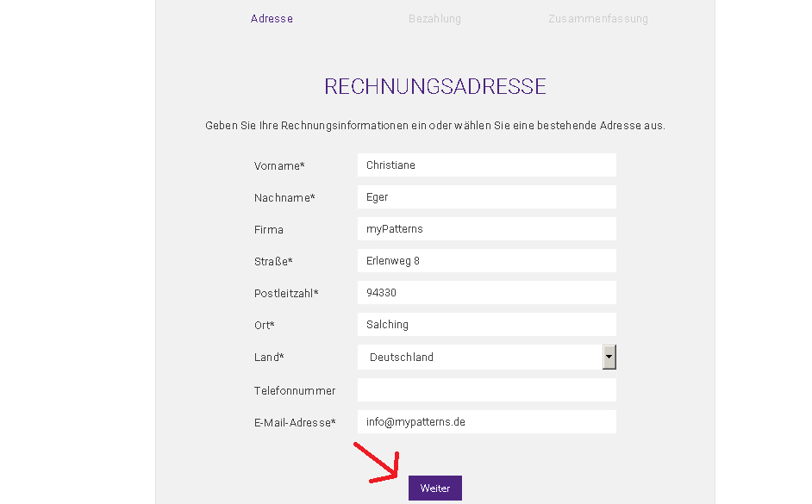Click the Firma label text
The height and width of the screenshot is (504, 812).
tap(269, 230)
